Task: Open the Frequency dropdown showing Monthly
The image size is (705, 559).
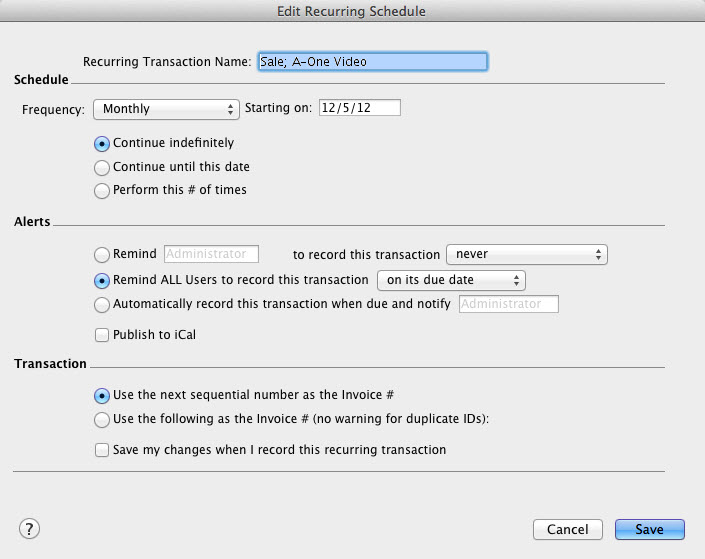Action: coord(166,109)
